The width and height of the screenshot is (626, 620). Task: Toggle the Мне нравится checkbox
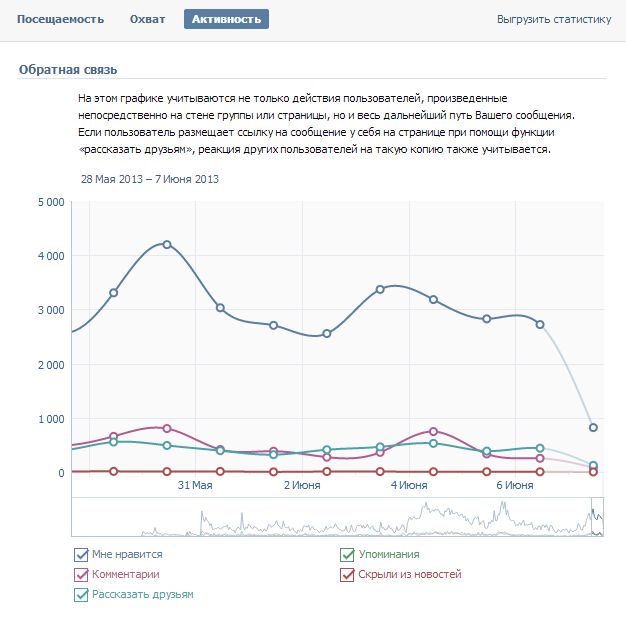pos(81,554)
